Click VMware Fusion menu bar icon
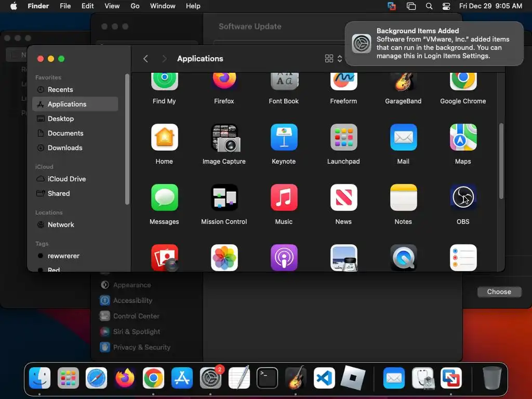 [x=392, y=6]
